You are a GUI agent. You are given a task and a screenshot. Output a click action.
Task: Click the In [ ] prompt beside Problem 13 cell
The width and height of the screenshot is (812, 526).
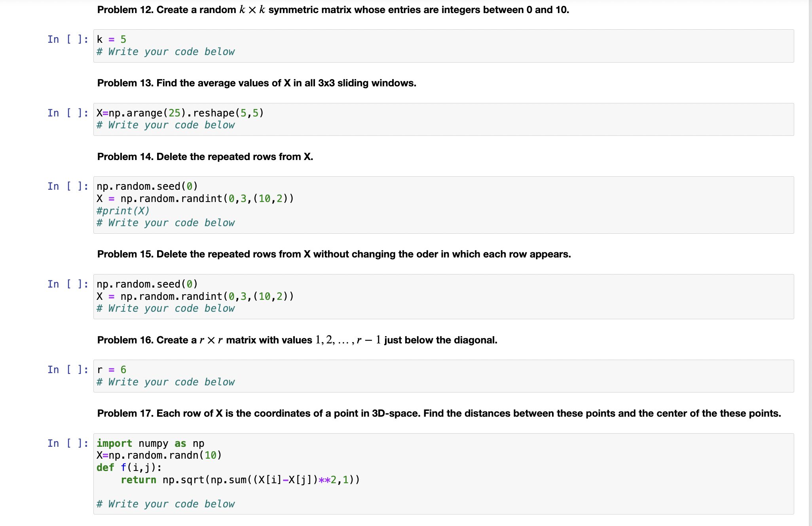[68, 113]
